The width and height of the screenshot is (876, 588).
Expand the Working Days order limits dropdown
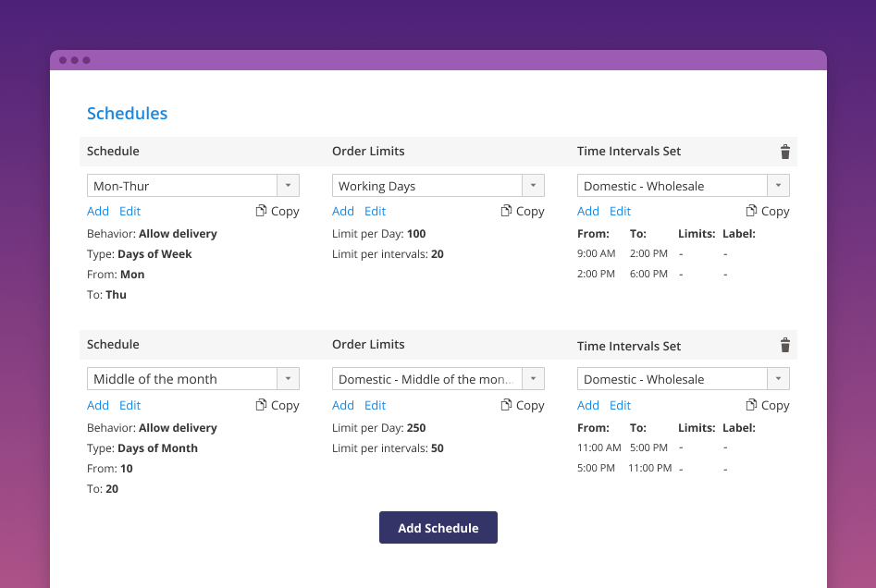pos(533,186)
